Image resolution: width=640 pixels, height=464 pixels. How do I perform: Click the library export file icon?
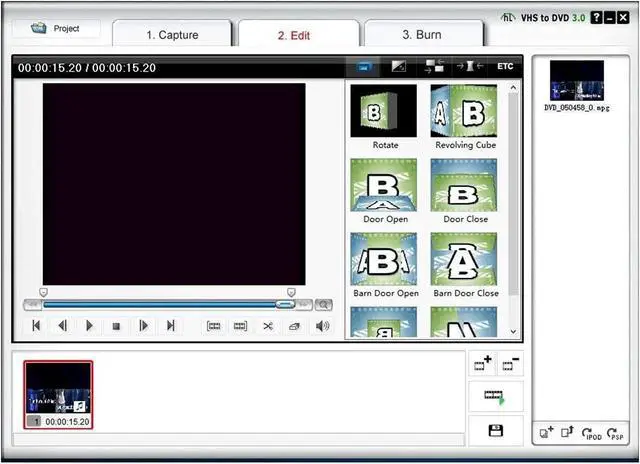tap(567, 432)
